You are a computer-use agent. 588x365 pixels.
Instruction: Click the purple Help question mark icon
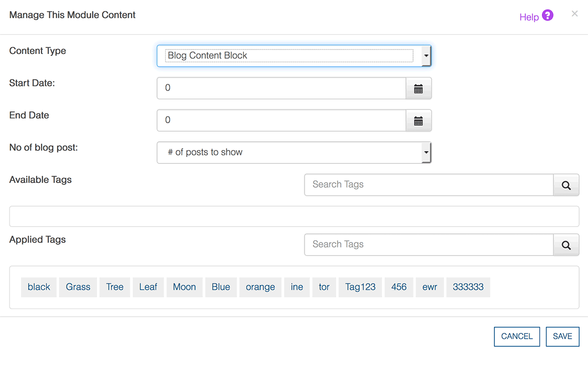click(548, 15)
